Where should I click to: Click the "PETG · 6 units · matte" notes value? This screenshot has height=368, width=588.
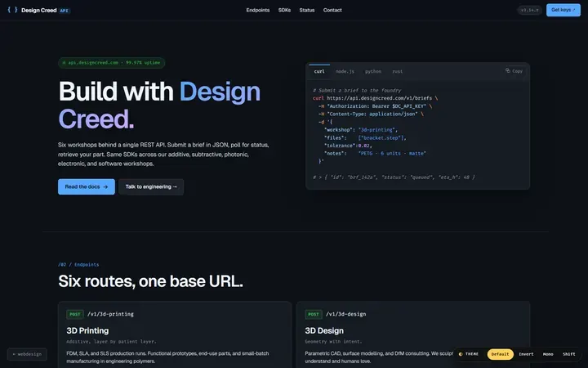[x=392, y=153]
